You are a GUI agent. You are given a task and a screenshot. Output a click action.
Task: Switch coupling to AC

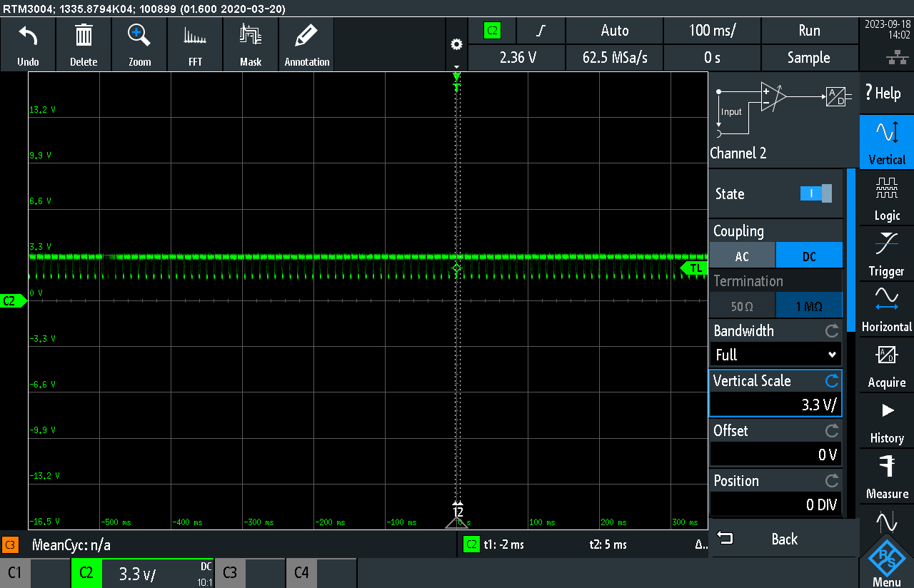(742, 255)
